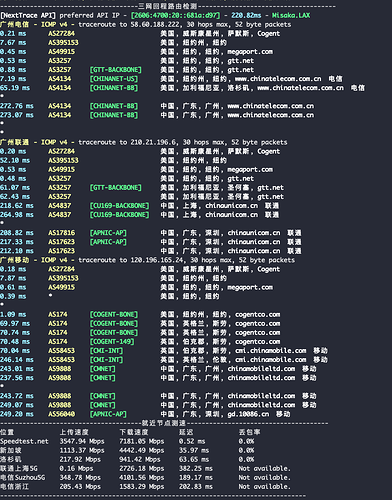Click the "243.01 ms" latency value
The width and height of the screenshot is (392, 500).
[x=17, y=369]
